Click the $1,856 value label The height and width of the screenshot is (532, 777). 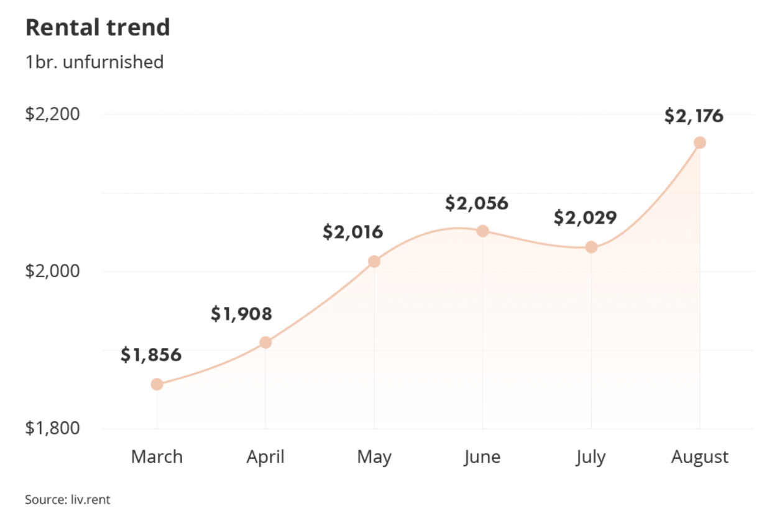tap(151, 355)
